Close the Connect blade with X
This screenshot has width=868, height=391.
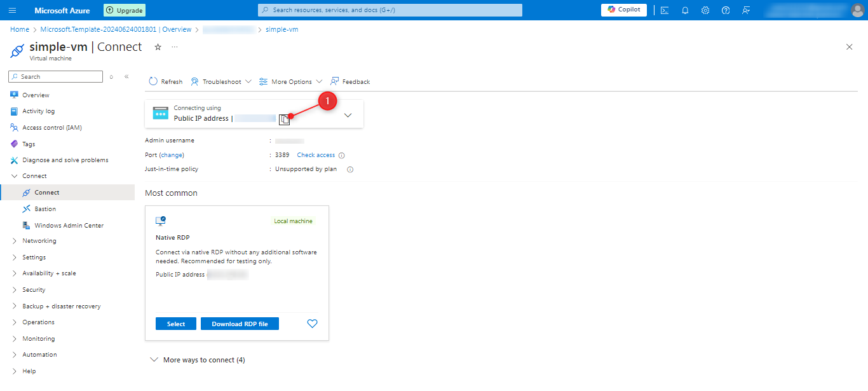[850, 47]
